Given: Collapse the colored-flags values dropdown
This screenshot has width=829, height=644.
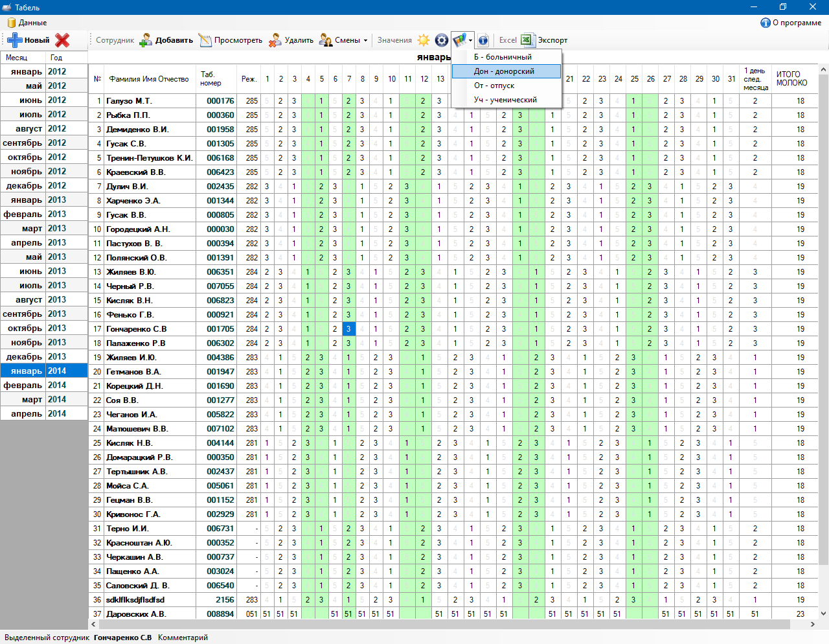Looking at the screenshot, I should click(470, 40).
